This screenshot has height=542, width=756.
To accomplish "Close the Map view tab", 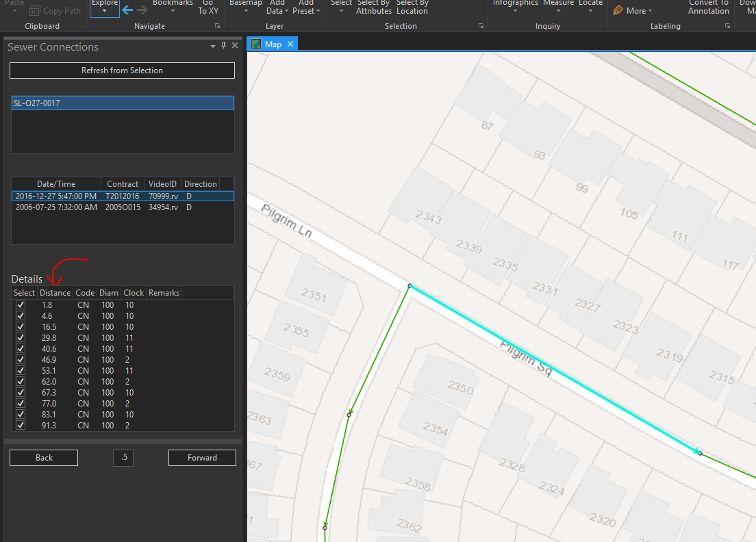I will [290, 44].
